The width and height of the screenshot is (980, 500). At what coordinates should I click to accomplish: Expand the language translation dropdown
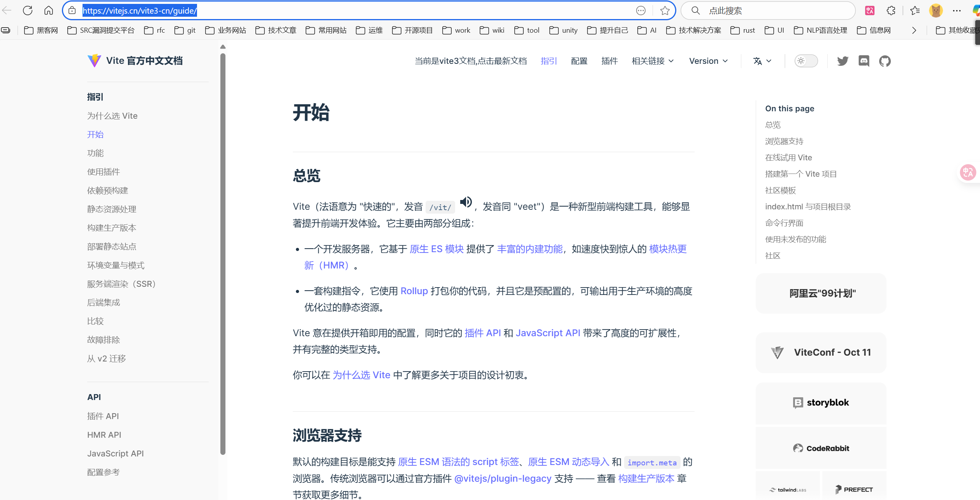coord(762,61)
